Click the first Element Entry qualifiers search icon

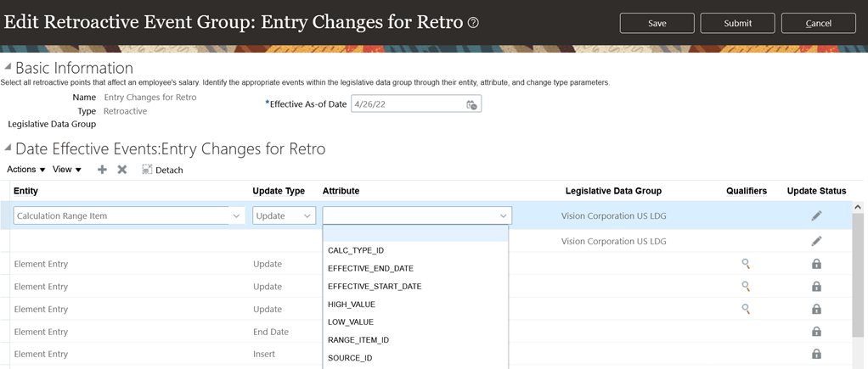(x=746, y=264)
